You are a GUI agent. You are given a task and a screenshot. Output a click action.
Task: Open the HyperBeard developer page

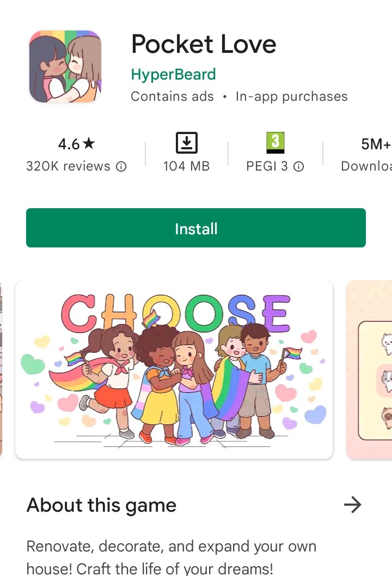173,75
